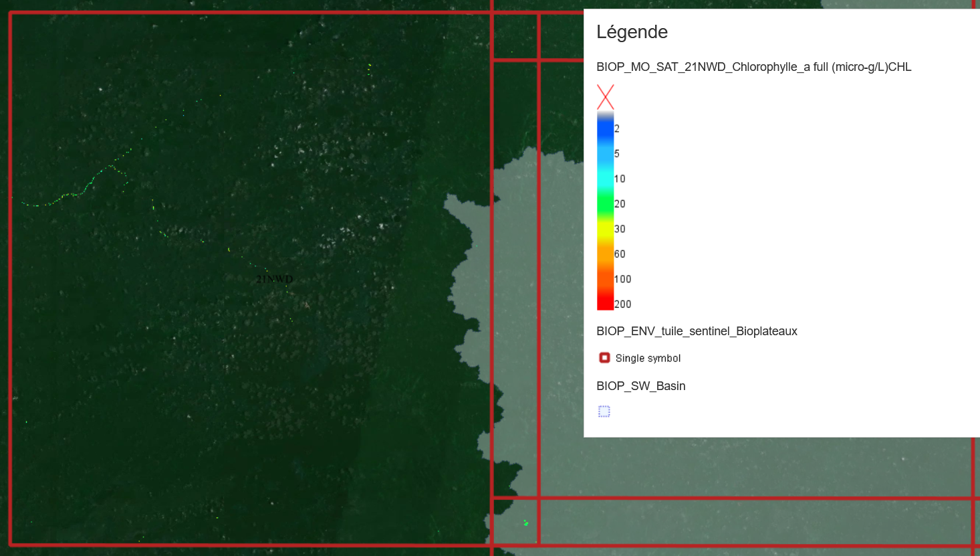Click the red square Single symbol icon

[604, 358]
